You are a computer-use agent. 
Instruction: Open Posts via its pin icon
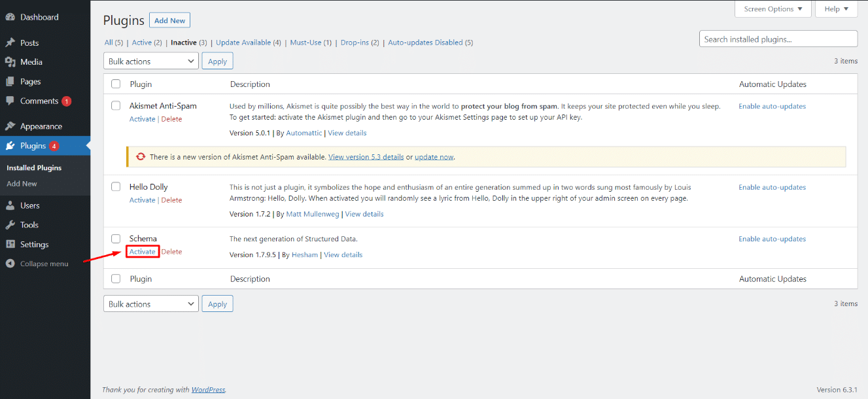click(x=10, y=43)
